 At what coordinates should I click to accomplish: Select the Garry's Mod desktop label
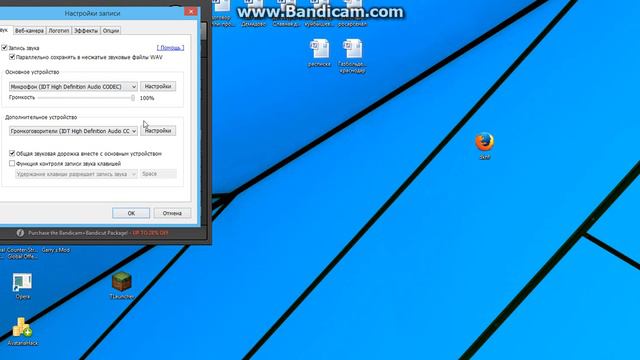point(56,250)
